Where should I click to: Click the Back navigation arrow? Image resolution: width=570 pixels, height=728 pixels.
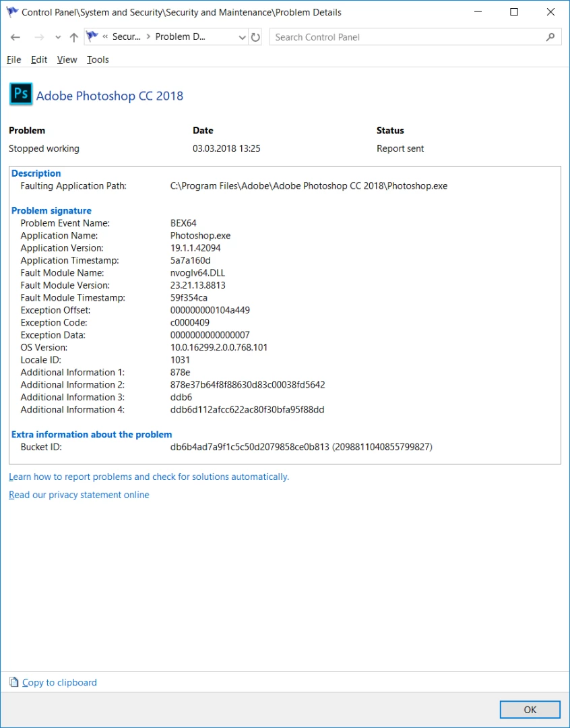(x=15, y=38)
